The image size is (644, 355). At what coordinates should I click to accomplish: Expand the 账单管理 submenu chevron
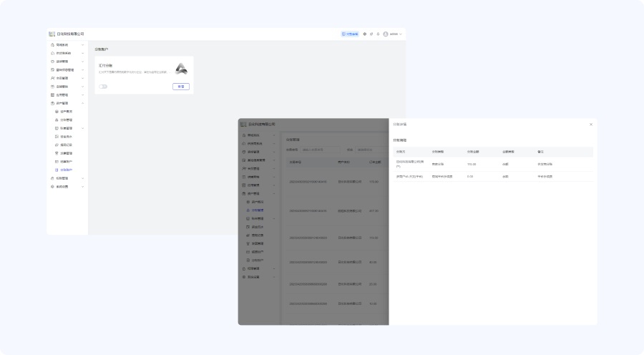82,128
